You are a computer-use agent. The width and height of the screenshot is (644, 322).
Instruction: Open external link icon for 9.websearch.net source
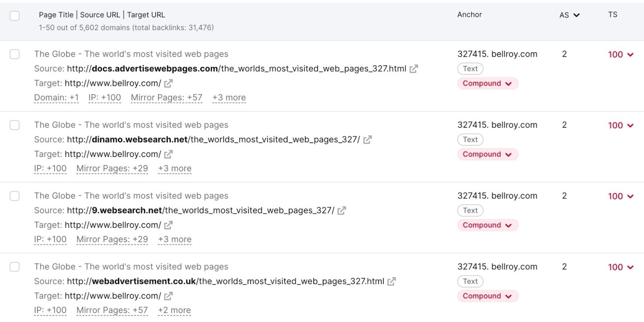342,211
